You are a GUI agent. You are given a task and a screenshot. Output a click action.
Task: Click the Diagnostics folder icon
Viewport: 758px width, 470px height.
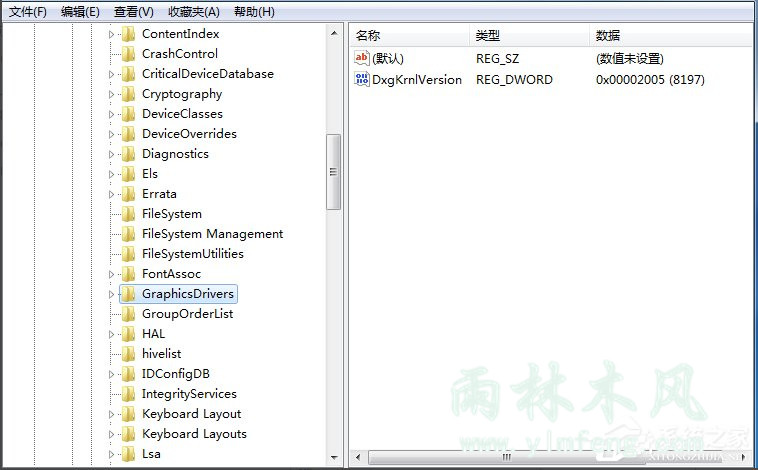(x=128, y=154)
